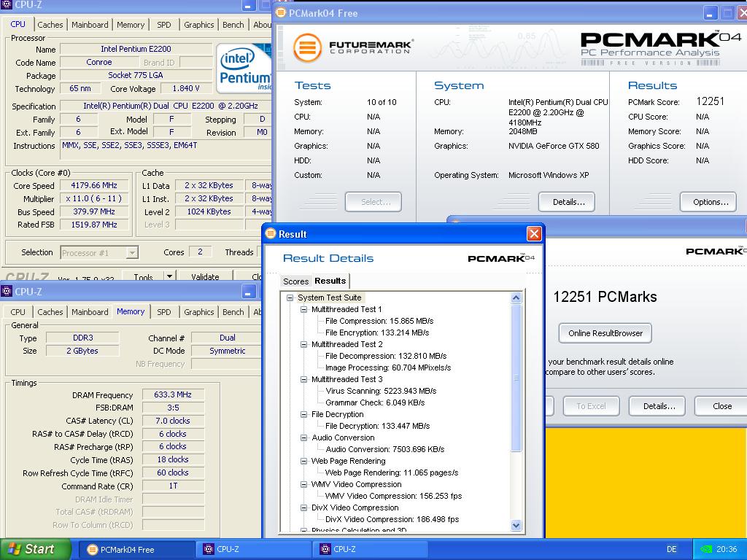
Task: Click the Core Speed 4179.66 MHz value
Action: (x=94, y=186)
